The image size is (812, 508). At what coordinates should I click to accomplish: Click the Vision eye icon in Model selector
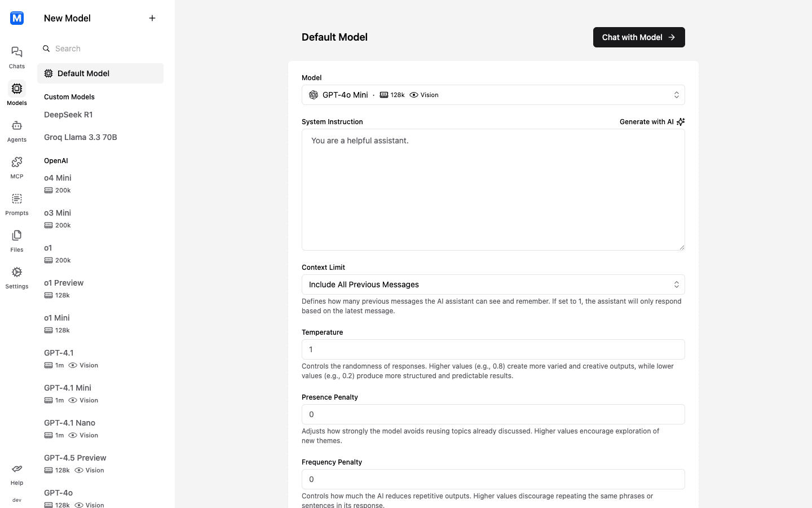click(414, 95)
